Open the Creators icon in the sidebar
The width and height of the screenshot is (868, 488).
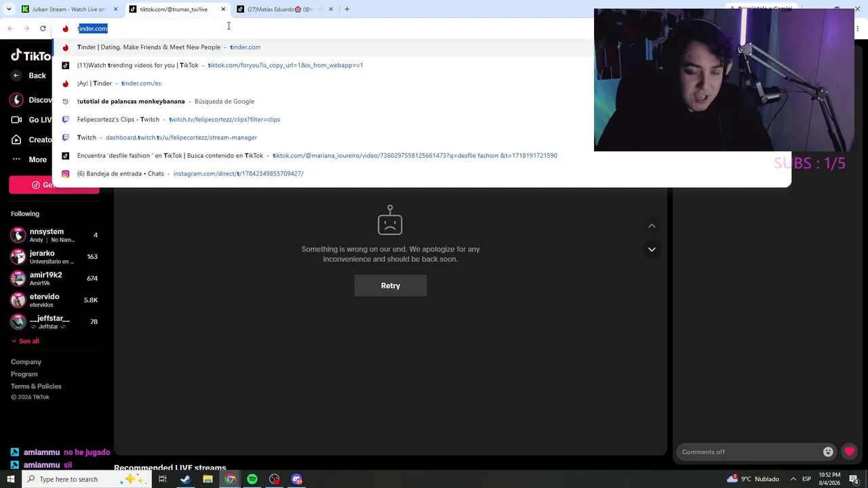click(x=16, y=140)
